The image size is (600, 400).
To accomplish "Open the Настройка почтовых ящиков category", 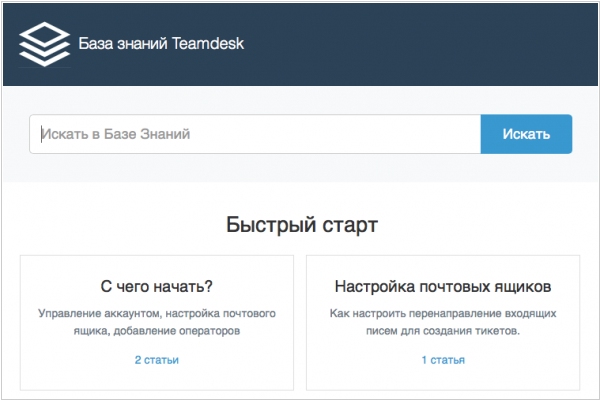I will (443, 286).
